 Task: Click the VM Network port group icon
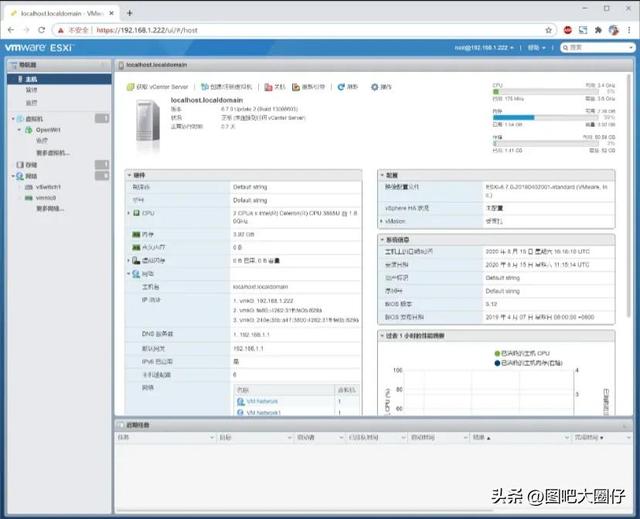pos(241,401)
